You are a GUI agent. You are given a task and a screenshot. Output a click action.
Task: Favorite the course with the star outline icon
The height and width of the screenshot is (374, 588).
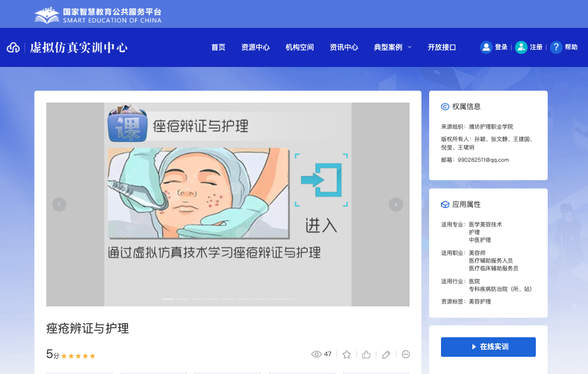coord(347,354)
